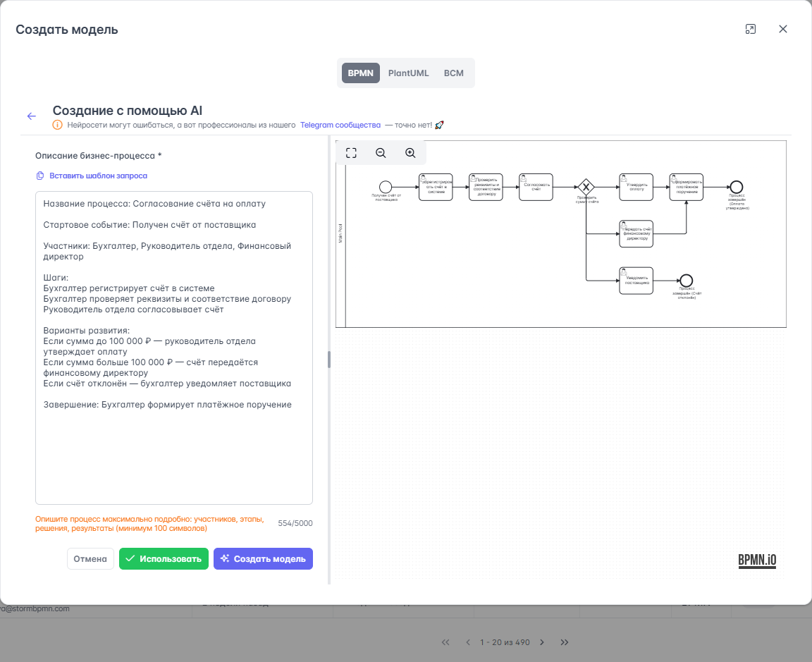
Task: Switch to the PlantUML tab
Action: tap(408, 73)
